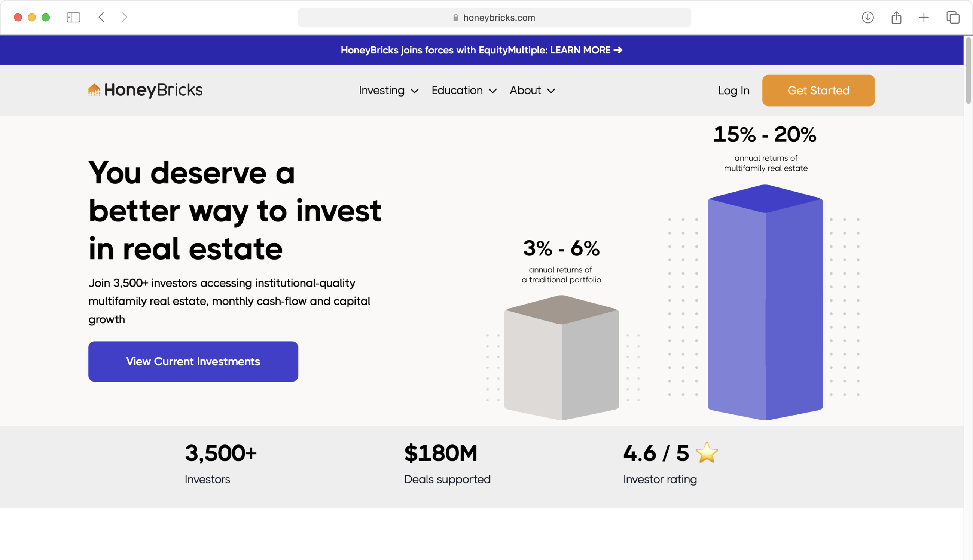The image size is (973, 560).
Task: Click the green fullscreen traffic light
Action: point(45,17)
